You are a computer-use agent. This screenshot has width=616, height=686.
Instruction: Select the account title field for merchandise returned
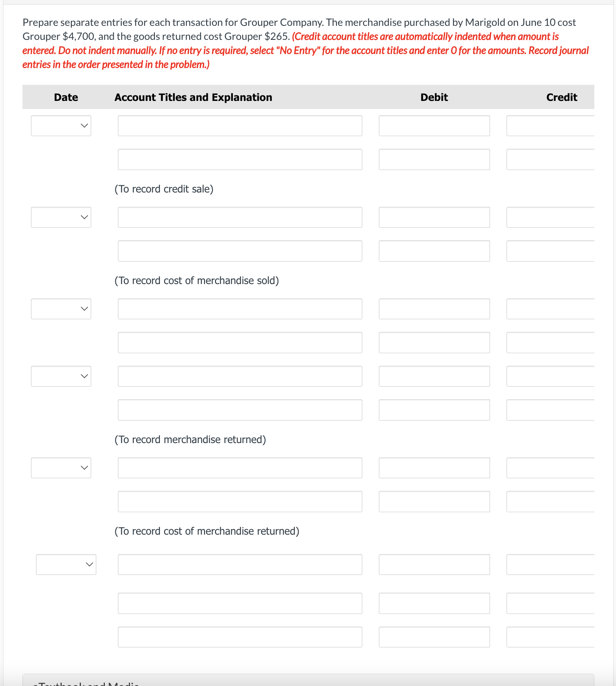pyautogui.click(x=240, y=309)
